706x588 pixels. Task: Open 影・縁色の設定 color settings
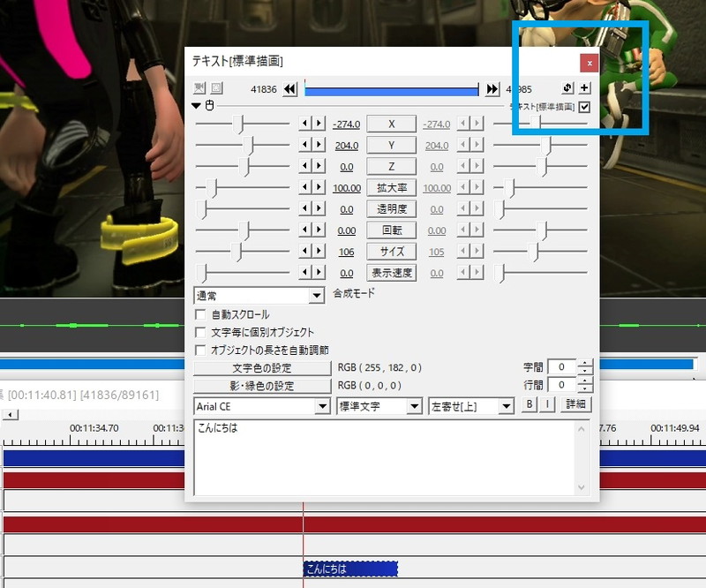click(x=262, y=386)
